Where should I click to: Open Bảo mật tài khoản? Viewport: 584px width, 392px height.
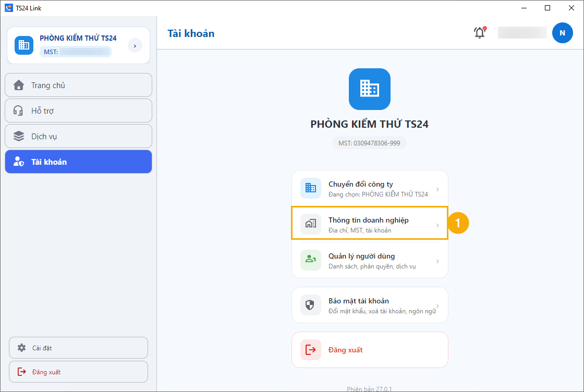pyautogui.click(x=370, y=305)
